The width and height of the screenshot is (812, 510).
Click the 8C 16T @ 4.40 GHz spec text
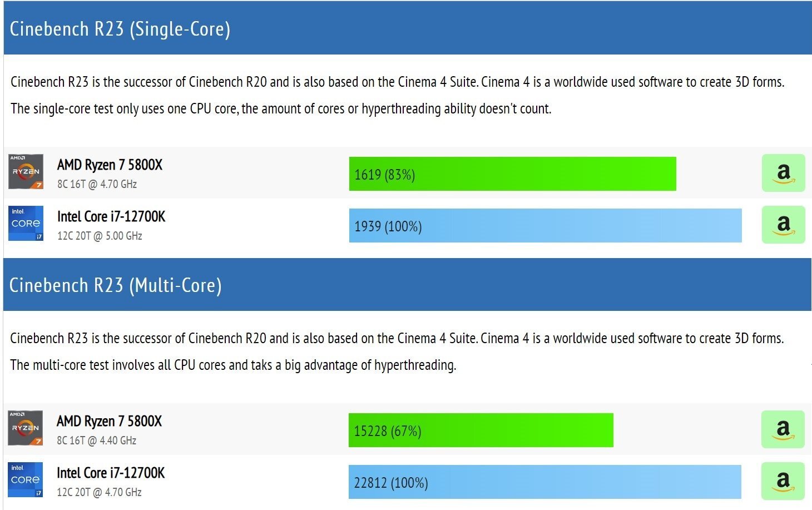pos(96,440)
